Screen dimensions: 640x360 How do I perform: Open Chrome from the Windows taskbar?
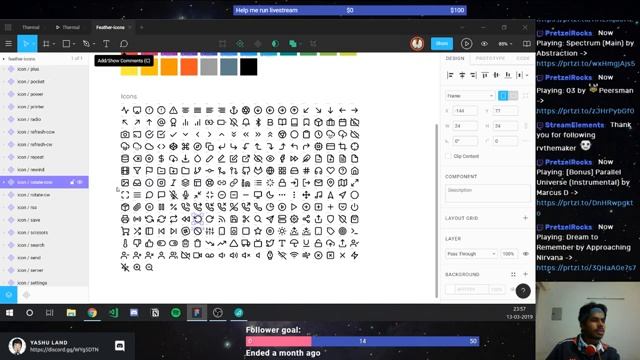click(92, 313)
